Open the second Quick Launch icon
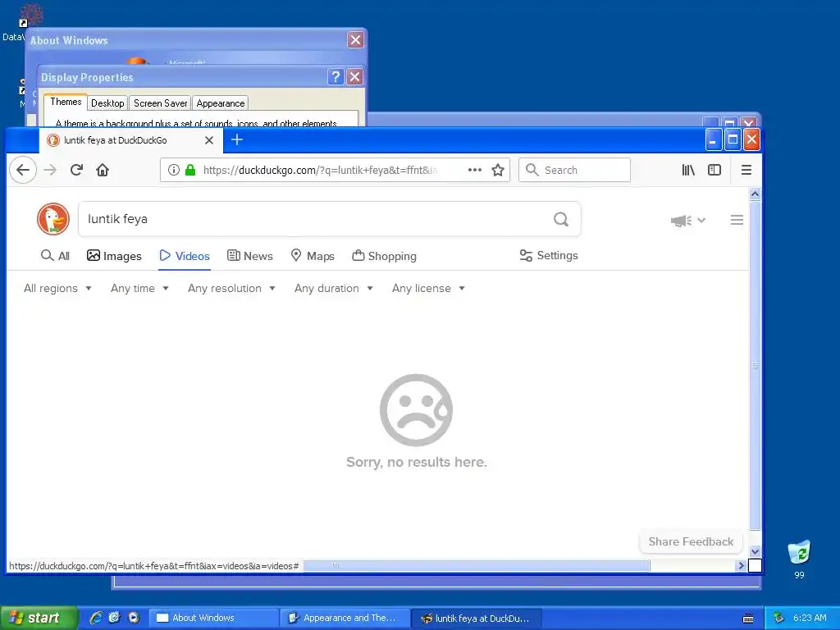This screenshot has width=840, height=630. pyautogui.click(x=114, y=618)
